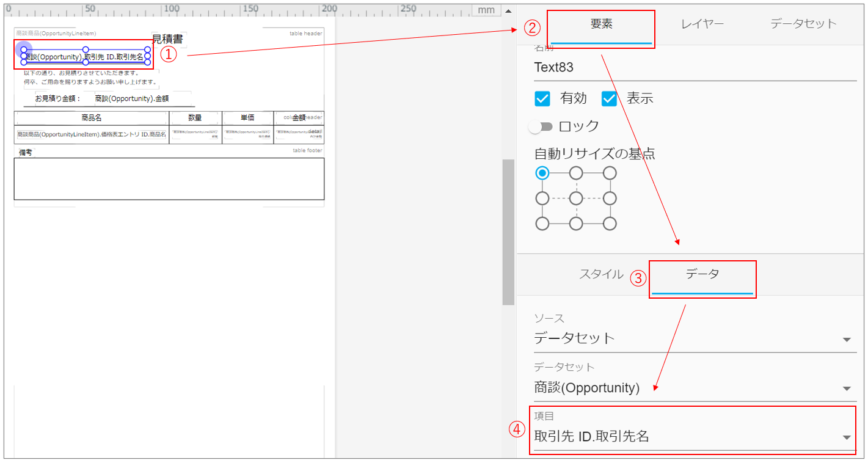
Task: Uncheck the 有効 checkbox
Action: (x=542, y=99)
